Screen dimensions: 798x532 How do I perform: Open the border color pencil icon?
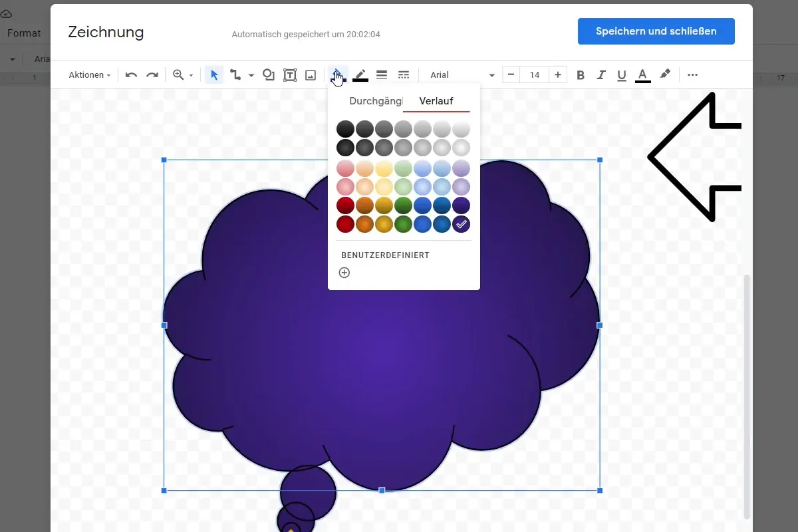(x=360, y=75)
